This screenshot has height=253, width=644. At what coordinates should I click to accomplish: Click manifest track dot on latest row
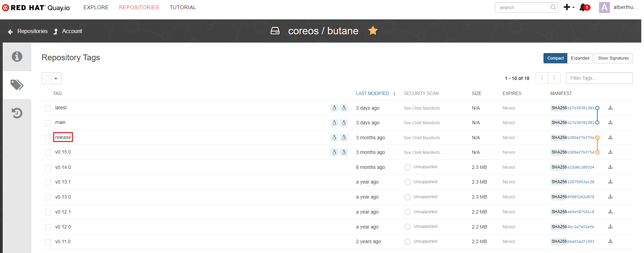[x=597, y=108]
